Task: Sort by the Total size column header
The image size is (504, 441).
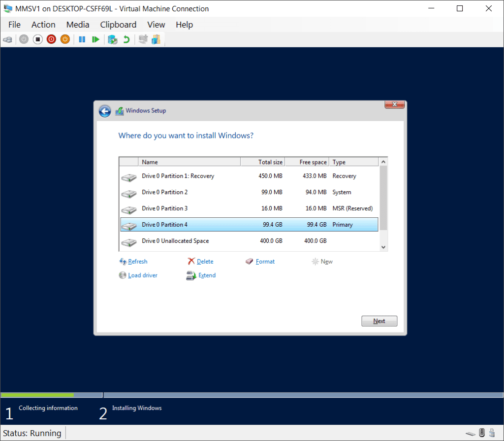Action: pos(263,162)
